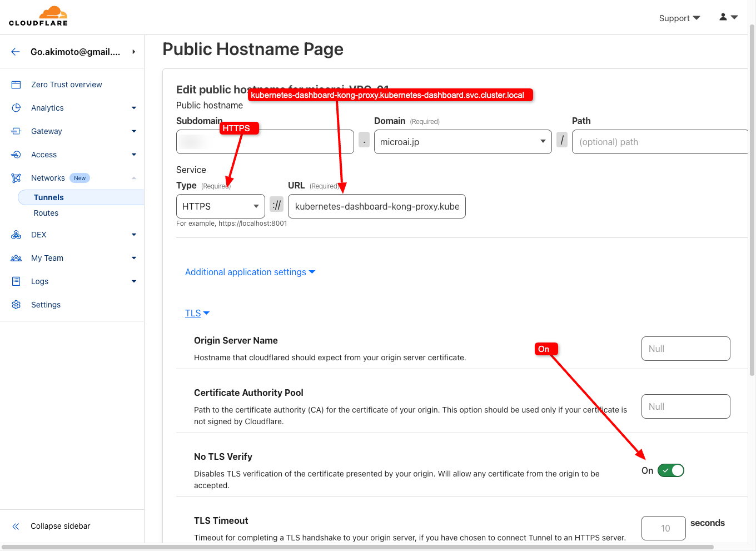Click the Go.akimoto@gmail account name
756x551 pixels.
[76, 52]
